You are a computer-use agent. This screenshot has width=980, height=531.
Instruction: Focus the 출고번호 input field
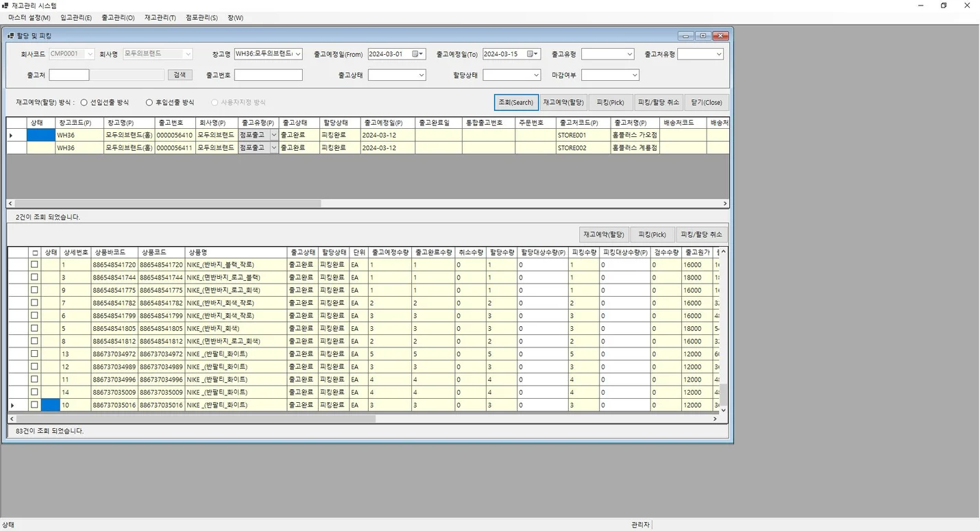[268, 75]
